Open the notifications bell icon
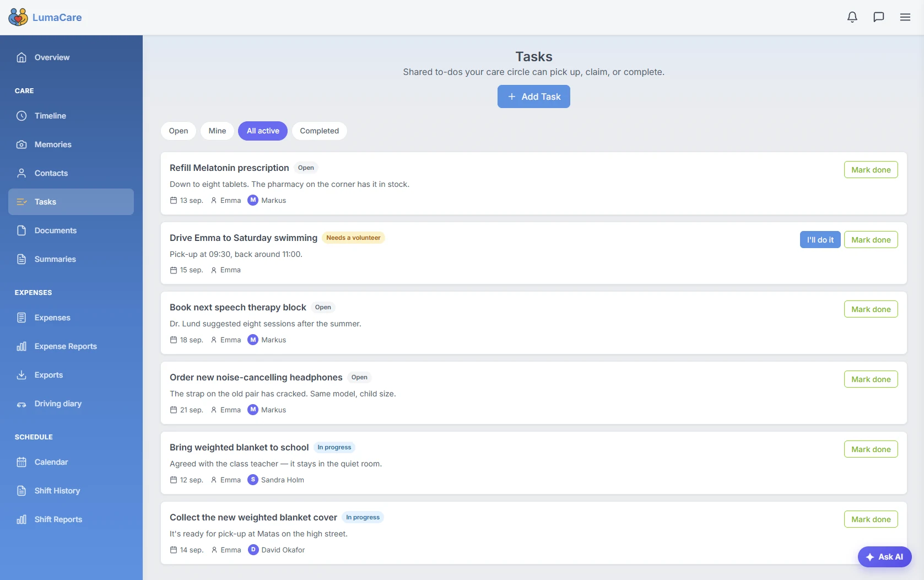The width and height of the screenshot is (924, 580). [x=852, y=17]
